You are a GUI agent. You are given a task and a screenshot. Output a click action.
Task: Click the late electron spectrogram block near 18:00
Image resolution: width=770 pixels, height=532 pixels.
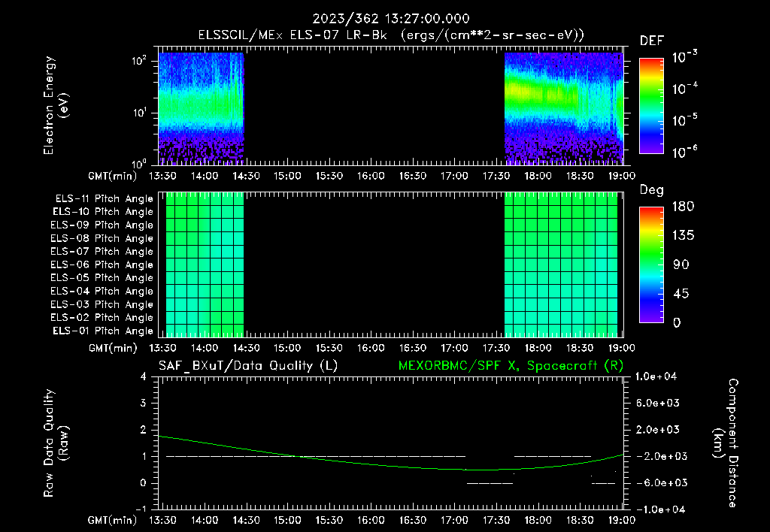(564, 108)
